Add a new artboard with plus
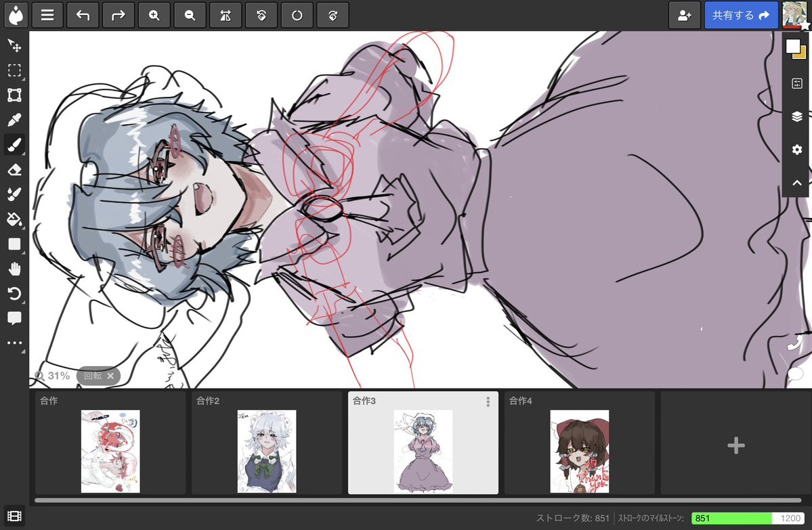The height and width of the screenshot is (530, 812). (x=736, y=445)
